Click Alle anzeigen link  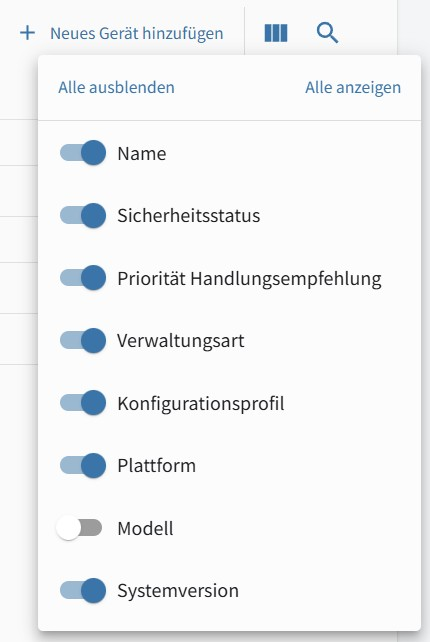(x=353, y=87)
